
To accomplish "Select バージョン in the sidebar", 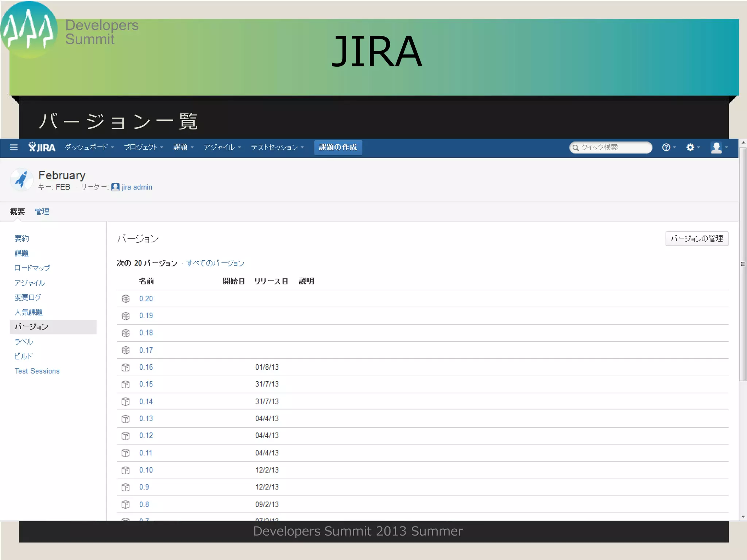I will coord(53,327).
